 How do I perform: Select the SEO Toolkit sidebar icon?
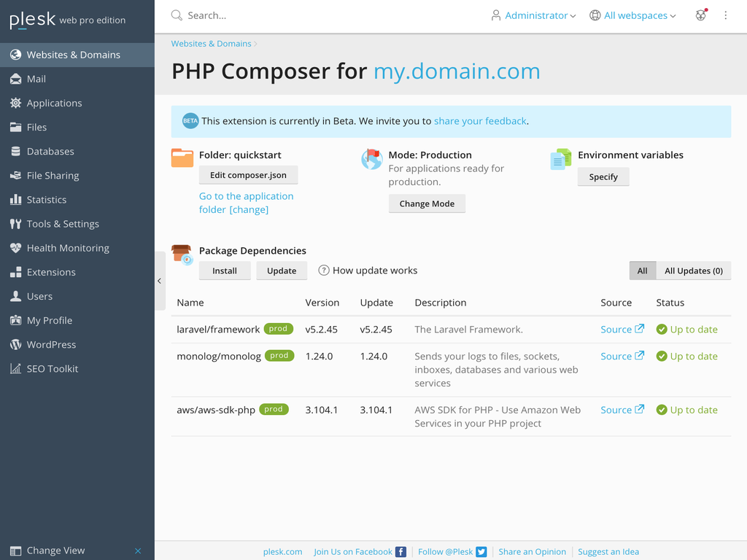click(x=16, y=368)
